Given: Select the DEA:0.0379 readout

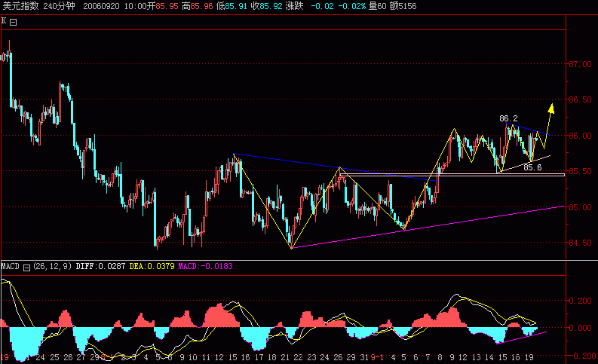Looking at the screenshot, I should [x=152, y=266].
